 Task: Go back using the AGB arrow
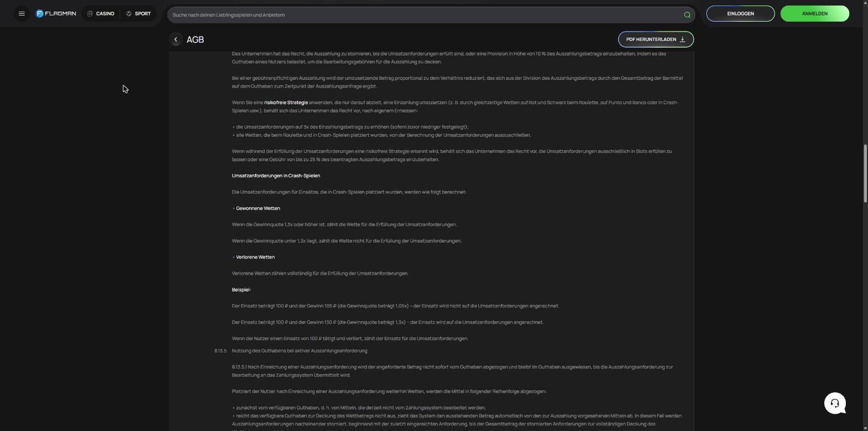pyautogui.click(x=175, y=39)
